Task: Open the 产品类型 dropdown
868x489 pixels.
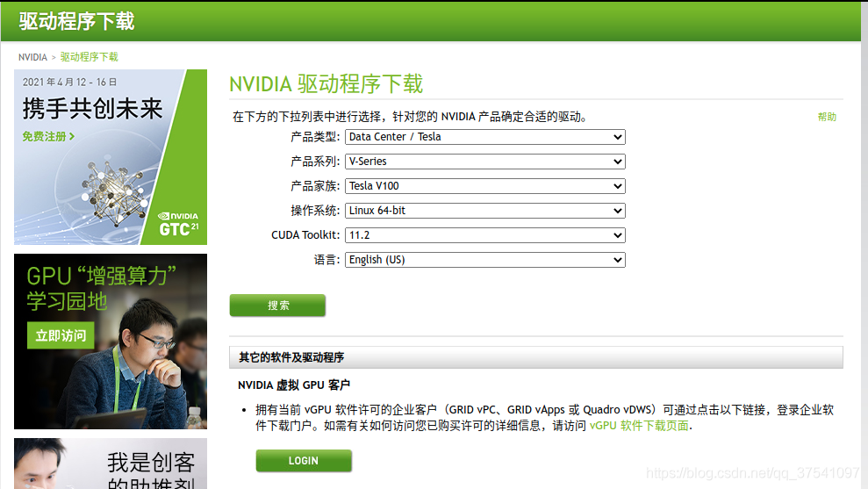Action: tap(484, 137)
